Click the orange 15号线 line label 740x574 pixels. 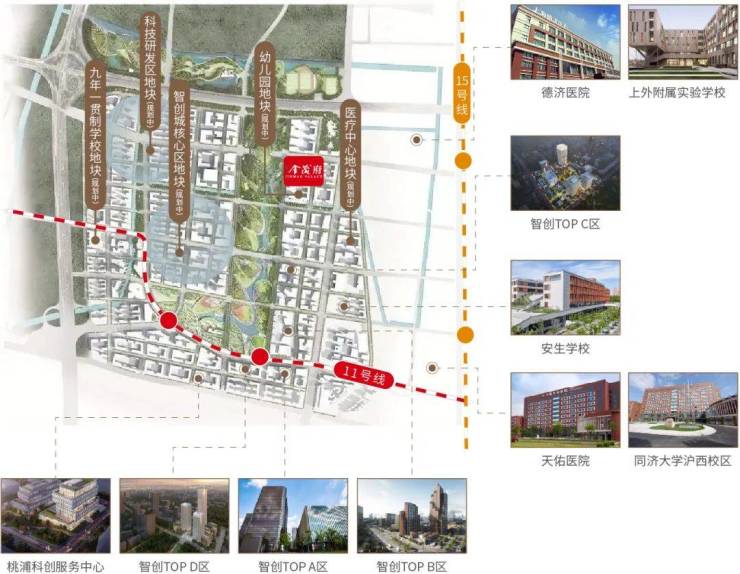pyautogui.click(x=462, y=93)
